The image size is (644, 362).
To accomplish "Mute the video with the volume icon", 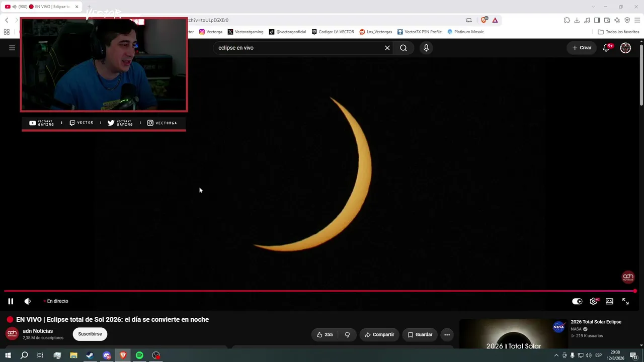I will click(x=28, y=301).
